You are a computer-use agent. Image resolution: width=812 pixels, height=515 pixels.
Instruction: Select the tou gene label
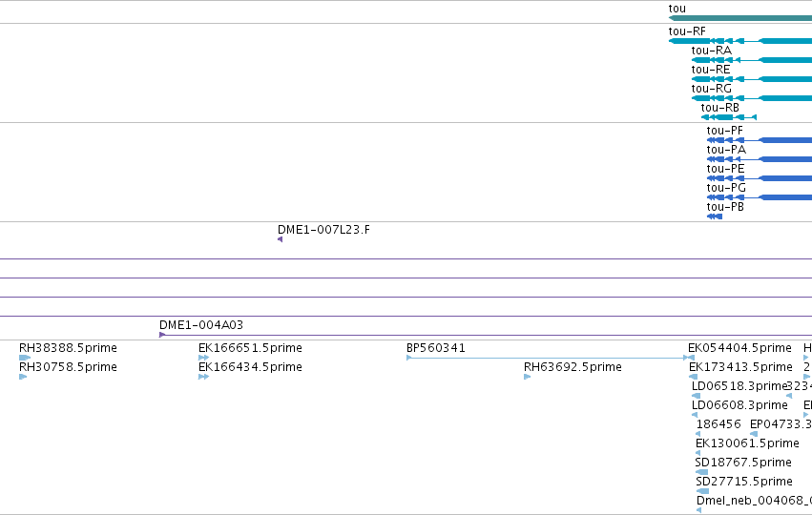click(677, 9)
